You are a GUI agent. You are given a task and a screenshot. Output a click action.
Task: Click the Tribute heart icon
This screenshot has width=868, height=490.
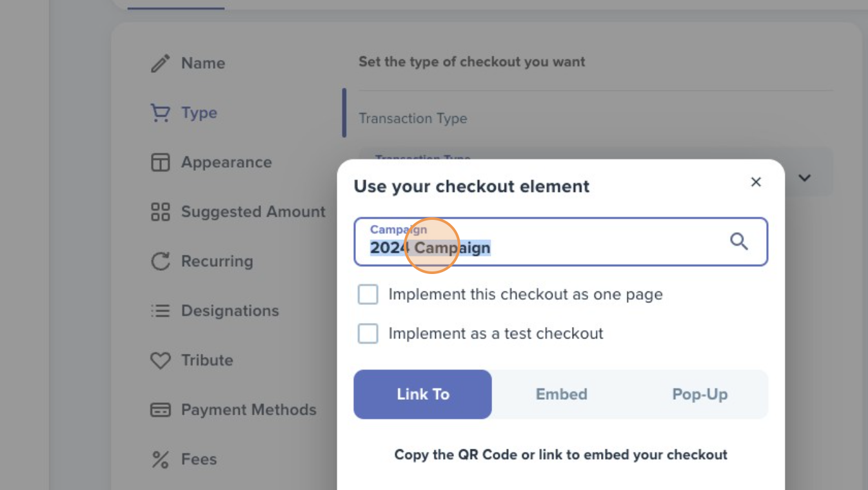(x=160, y=360)
